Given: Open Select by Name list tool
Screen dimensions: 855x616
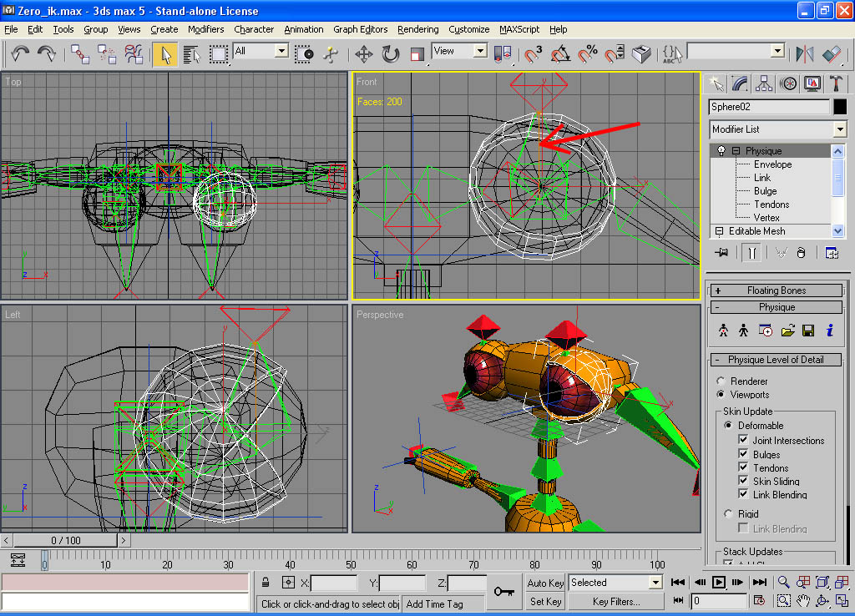Looking at the screenshot, I should (x=192, y=54).
